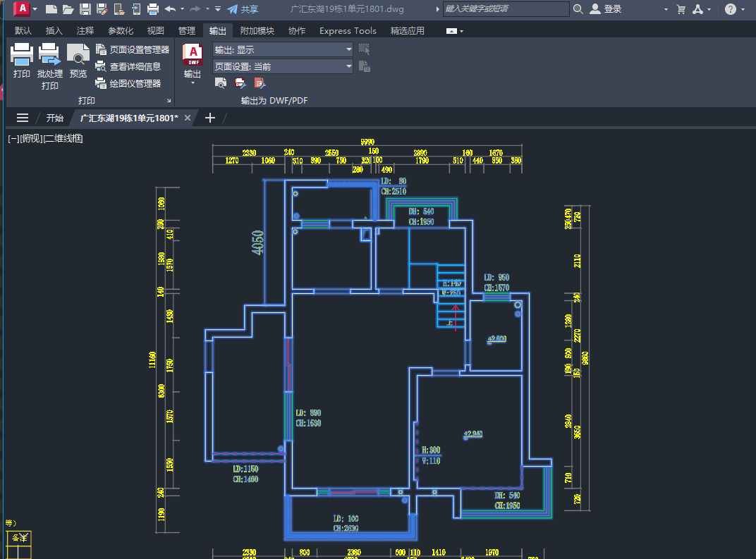Open Plotter Manager (绘图仪管理器)
The width and height of the screenshot is (756, 559).
point(128,83)
